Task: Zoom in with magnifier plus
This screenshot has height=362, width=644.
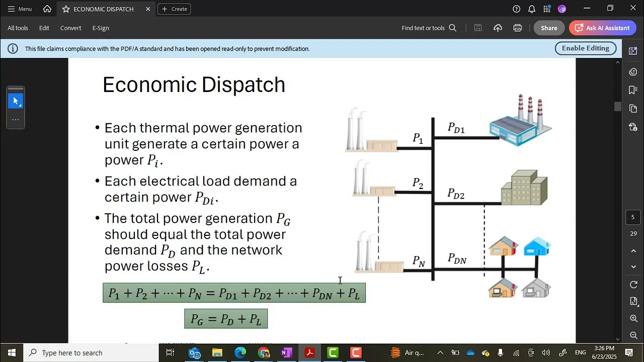Action: (633, 318)
